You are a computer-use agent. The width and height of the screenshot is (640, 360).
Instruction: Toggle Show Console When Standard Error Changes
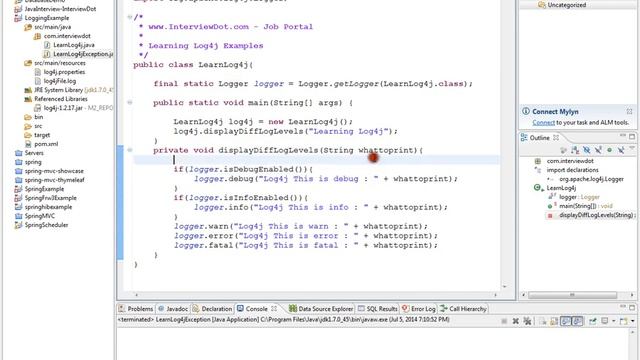click(x=577, y=321)
